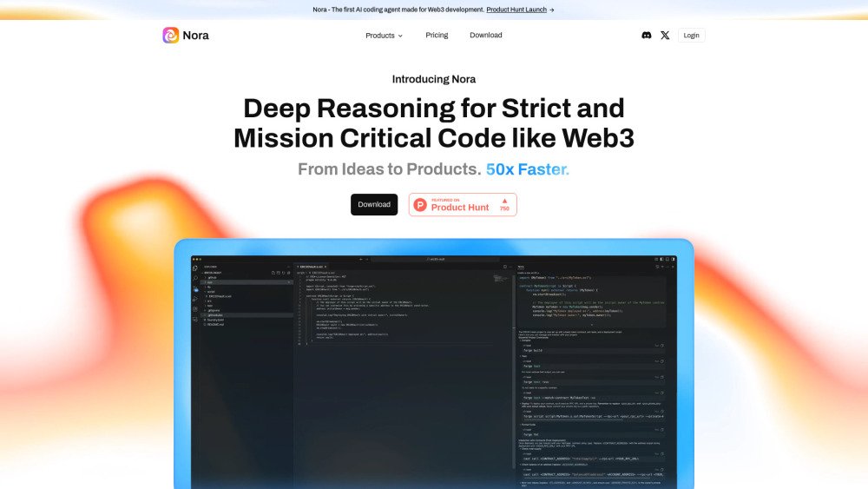Image resolution: width=868 pixels, height=489 pixels.
Task: Click the black Download button
Action: point(374,205)
